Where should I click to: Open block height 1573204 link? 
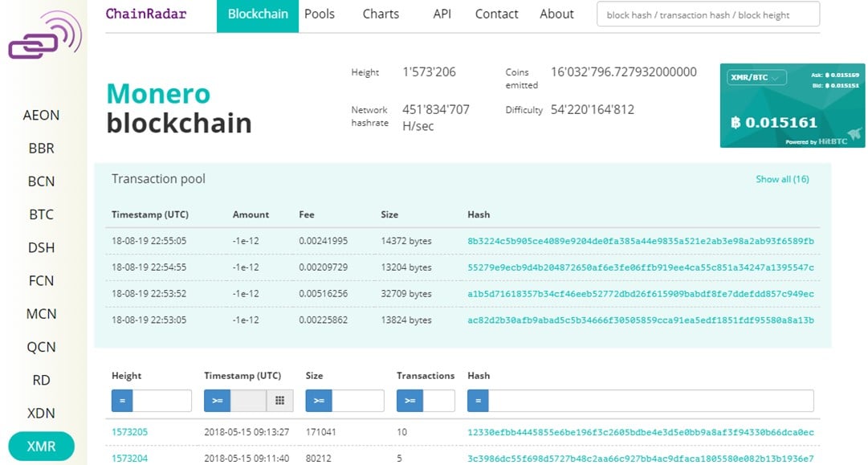pyautogui.click(x=129, y=459)
